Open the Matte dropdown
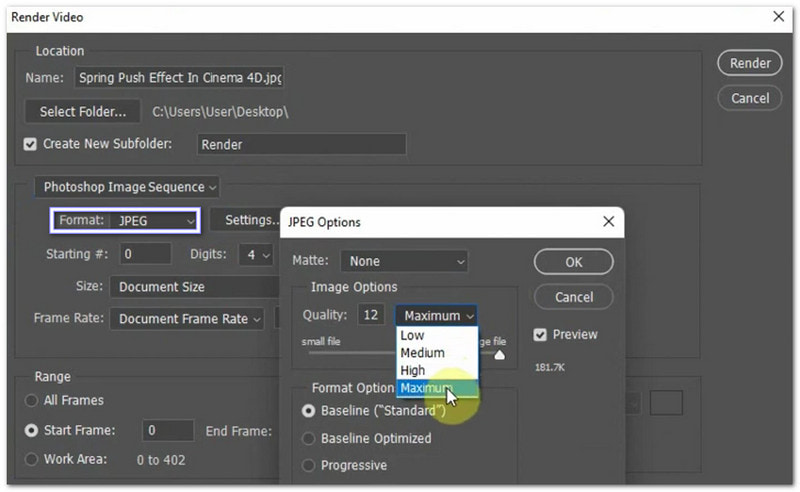800x492 pixels. (405, 261)
